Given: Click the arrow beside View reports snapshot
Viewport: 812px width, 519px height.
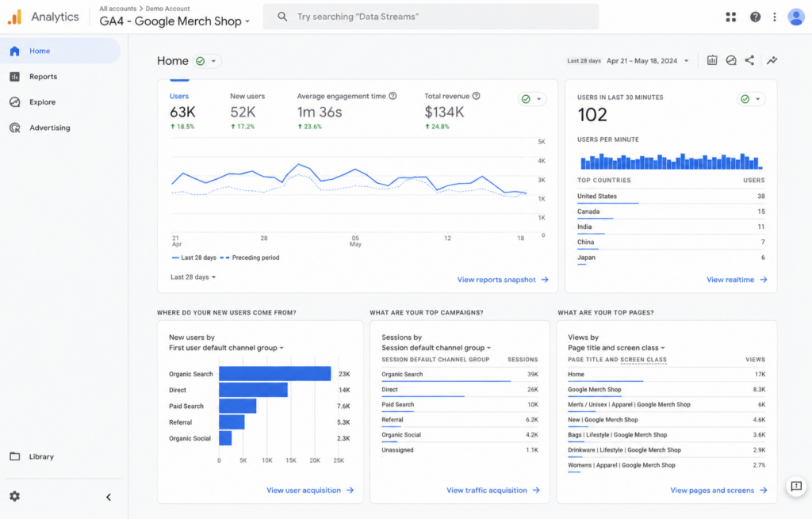Looking at the screenshot, I should coord(545,280).
